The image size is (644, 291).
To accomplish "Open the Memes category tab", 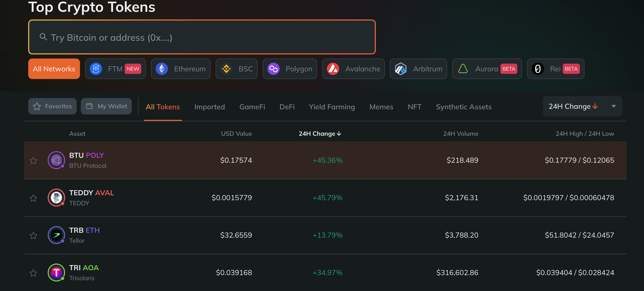I will [x=381, y=107].
